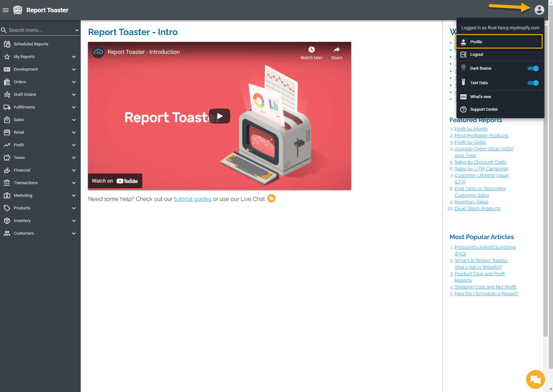Open the user account avatar icon
The height and width of the screenshot is (392, 553).
click(x=539, y=10)
